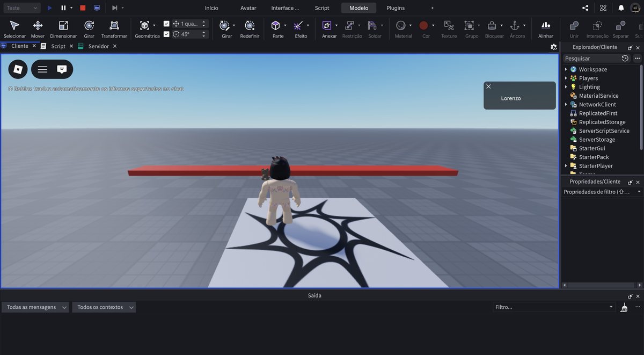Open the Cor color dropdown arrow
Viewport: 644px width, 355px height.
coord(433,25)
